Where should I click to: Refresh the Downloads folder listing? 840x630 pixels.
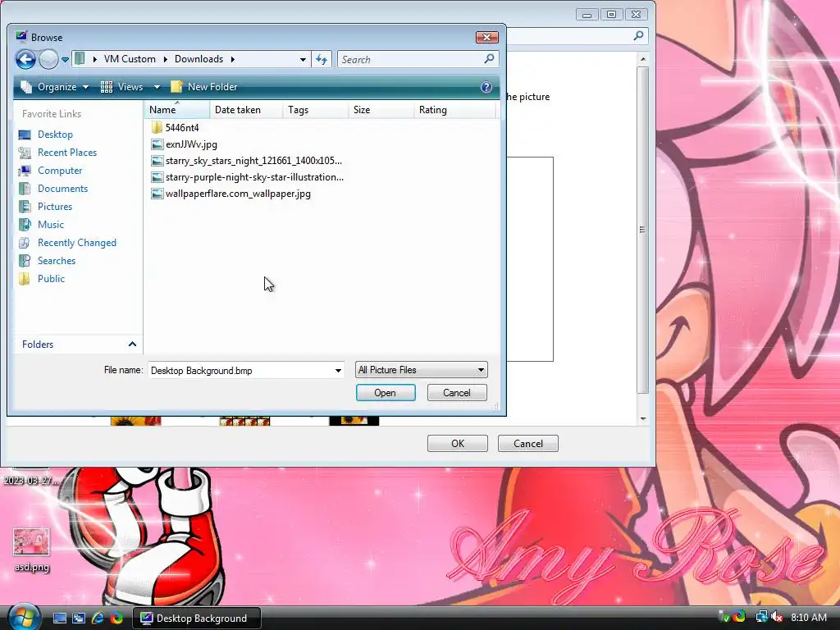click(x=322, y=59)
